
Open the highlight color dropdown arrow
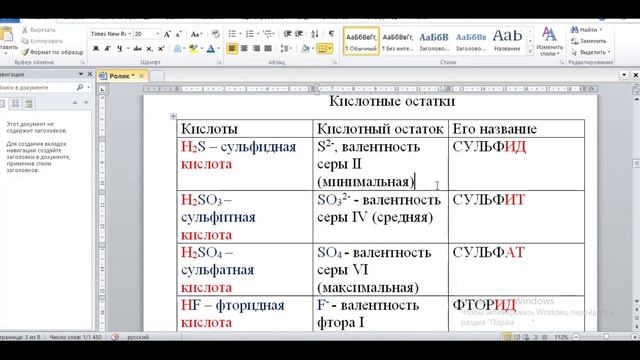pos(201,49)
